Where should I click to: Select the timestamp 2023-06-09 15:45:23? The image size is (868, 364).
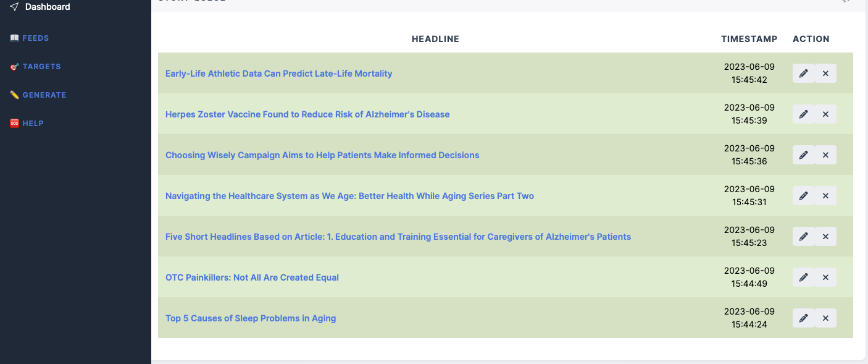point(749,237)
